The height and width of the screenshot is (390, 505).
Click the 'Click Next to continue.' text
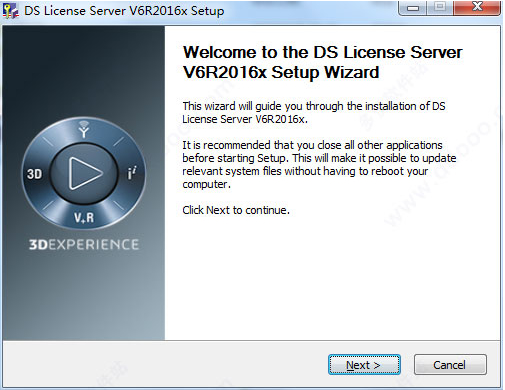click(236, 210)
